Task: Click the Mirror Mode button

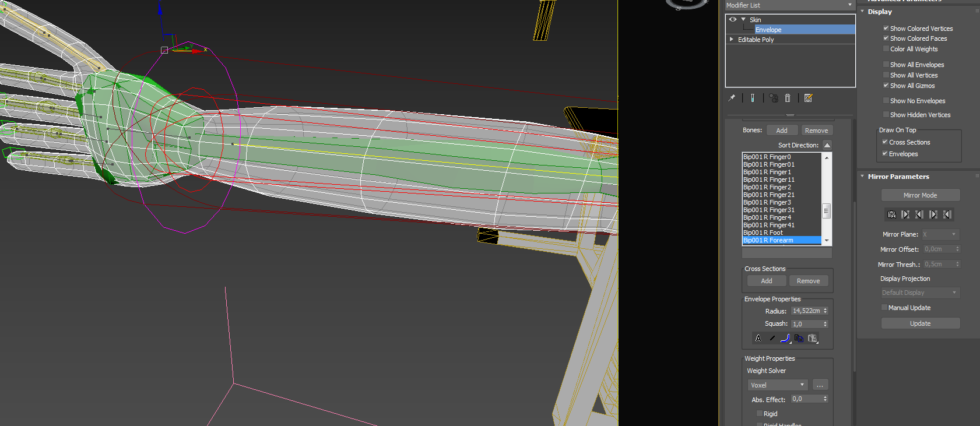Action: click(x=921, y=195)
